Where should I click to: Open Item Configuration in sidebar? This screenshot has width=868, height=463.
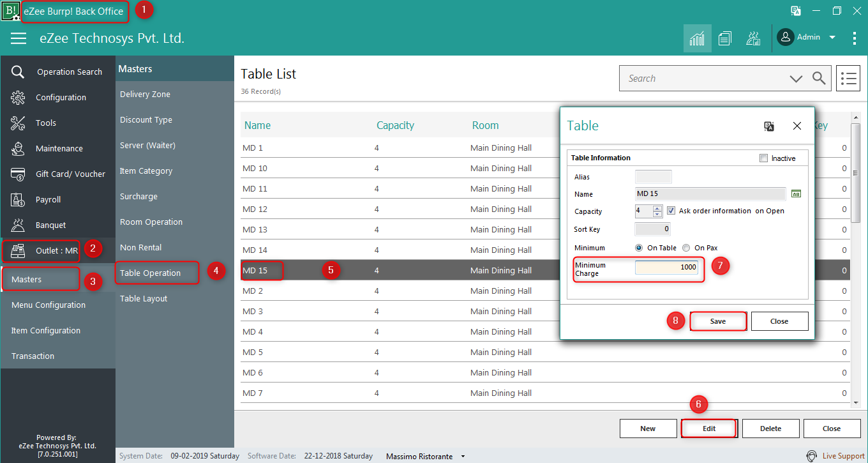click(x=46, y=330)
